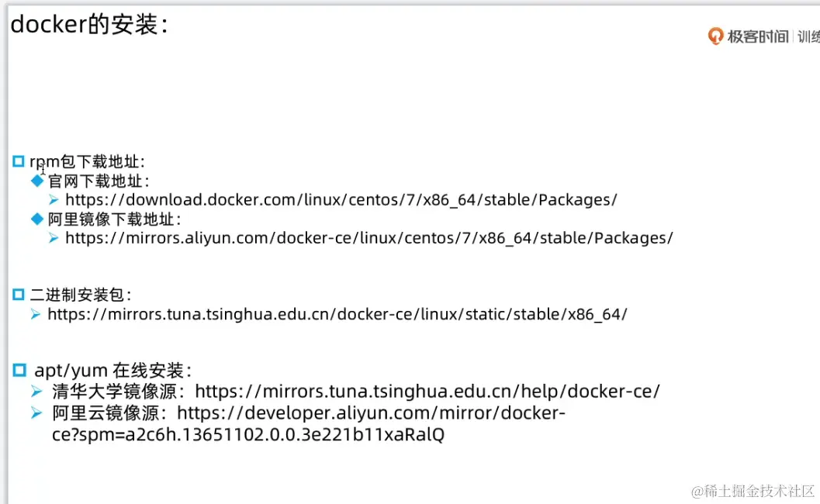Click the 极客时间 brand text
Image resolution: width=820 pixels, height=504 pixels.
(758, 36)
